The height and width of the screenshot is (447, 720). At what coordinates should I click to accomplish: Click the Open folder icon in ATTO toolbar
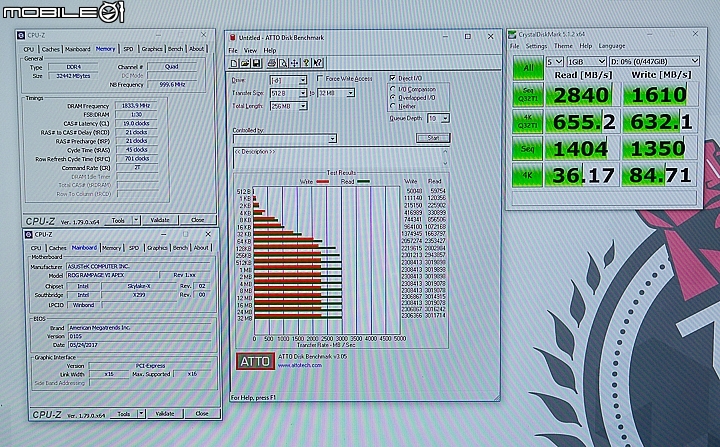pyautogui.click(x=245, y=63)
